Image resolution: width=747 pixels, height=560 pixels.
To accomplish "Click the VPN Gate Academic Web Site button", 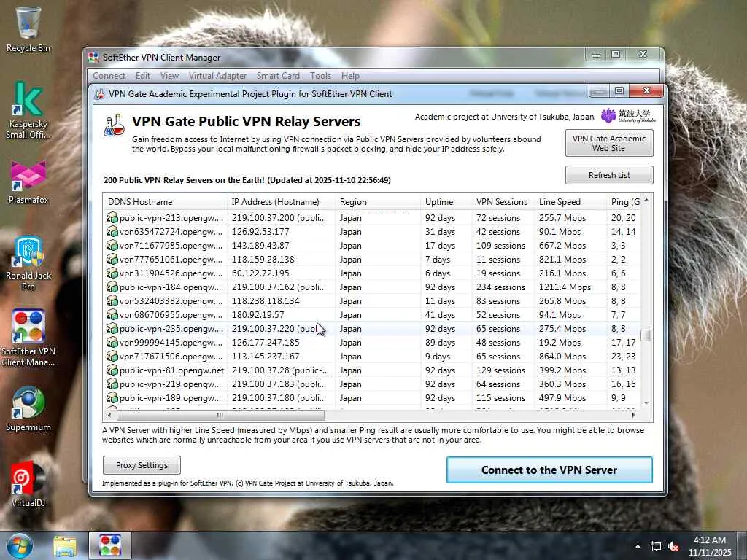I will point(609,143).
